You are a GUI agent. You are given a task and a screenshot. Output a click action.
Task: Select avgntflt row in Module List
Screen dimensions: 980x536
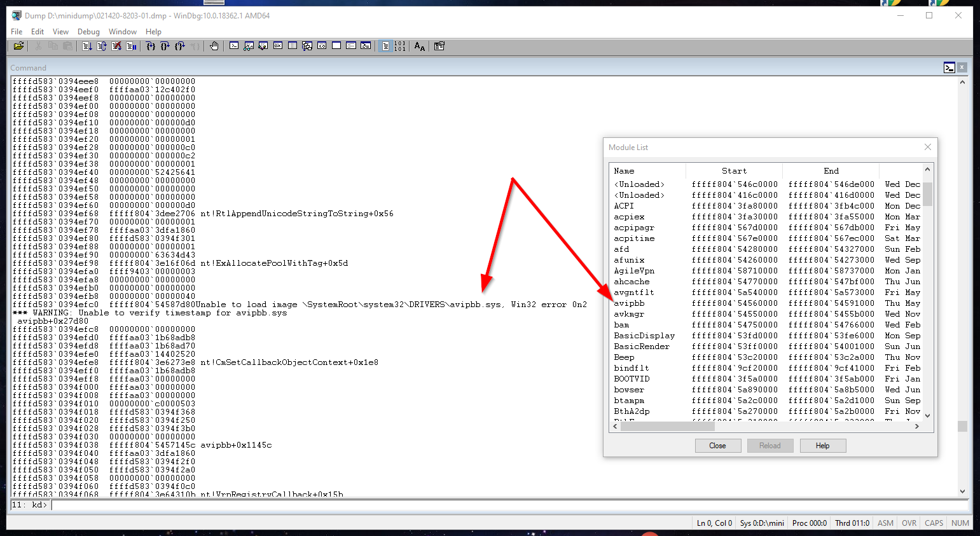[766, 292]
